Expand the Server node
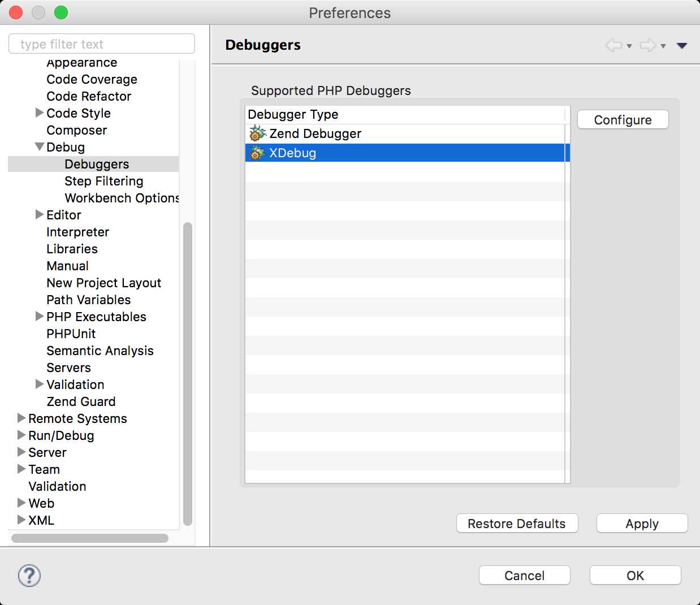700x605 pixels. coord(21,452)
